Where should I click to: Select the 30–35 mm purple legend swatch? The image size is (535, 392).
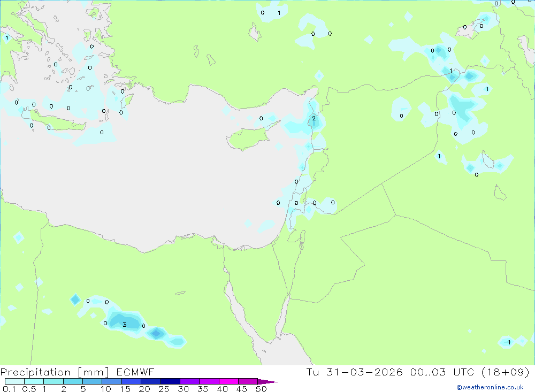189,381
